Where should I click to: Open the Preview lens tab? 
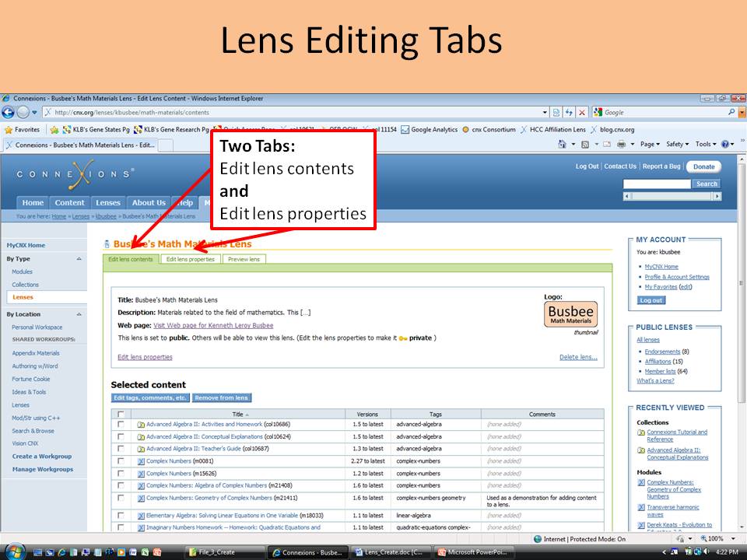coord(242,259)
